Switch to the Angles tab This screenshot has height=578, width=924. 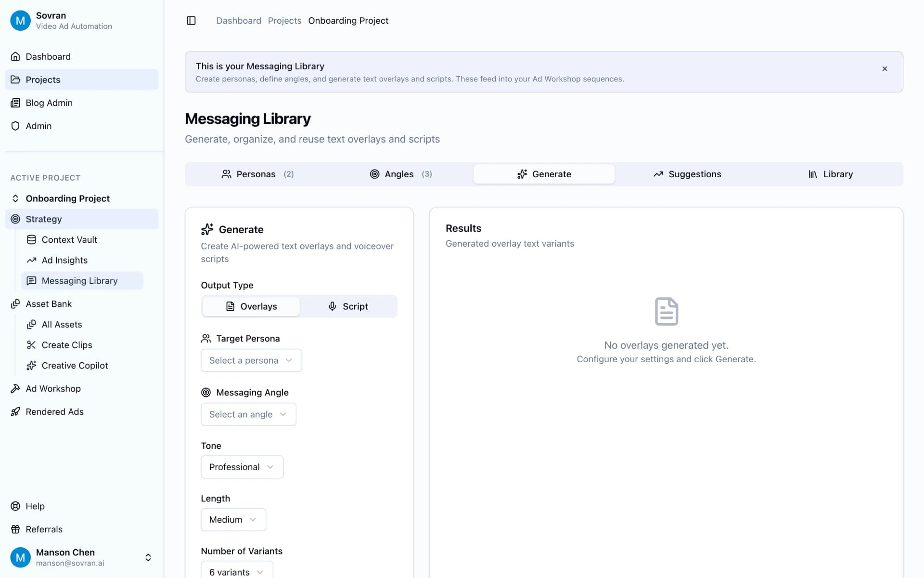[x=400, y=174]
